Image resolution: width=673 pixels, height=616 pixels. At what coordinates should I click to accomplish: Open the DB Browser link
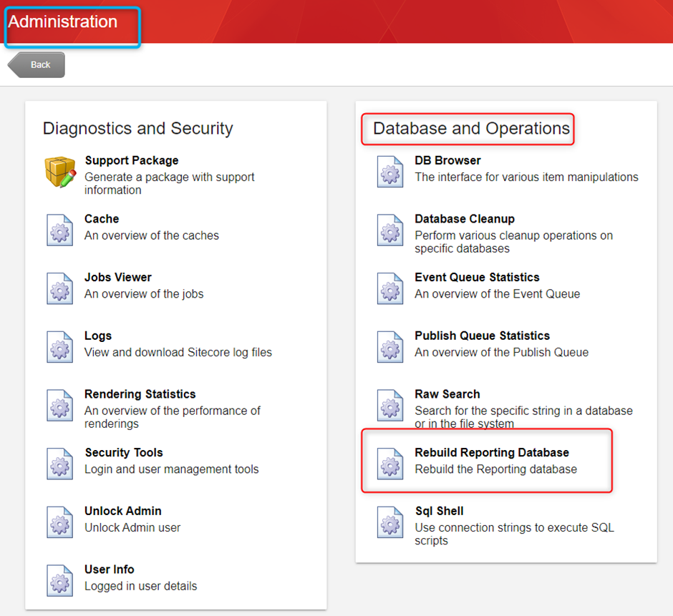(x=447, y=160)
